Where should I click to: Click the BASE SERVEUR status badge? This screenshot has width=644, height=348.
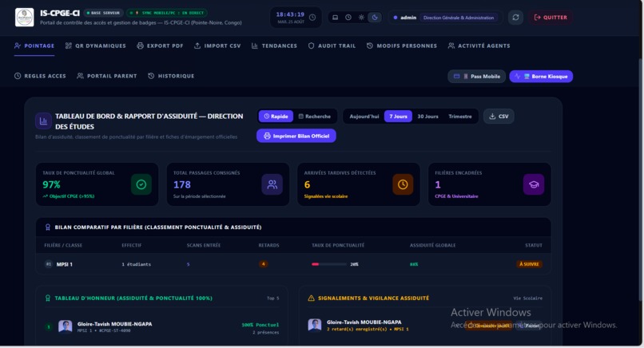(104, 13)
